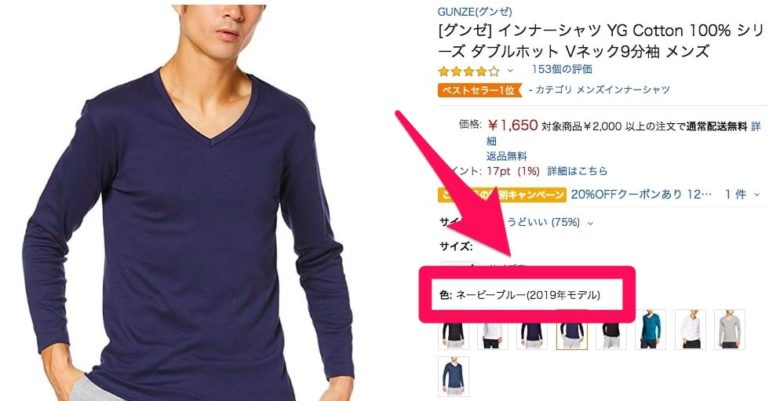780x401 pixels.
Task: Open the GUNZE(グンゼ) brand link
Action: click(475, 11)
